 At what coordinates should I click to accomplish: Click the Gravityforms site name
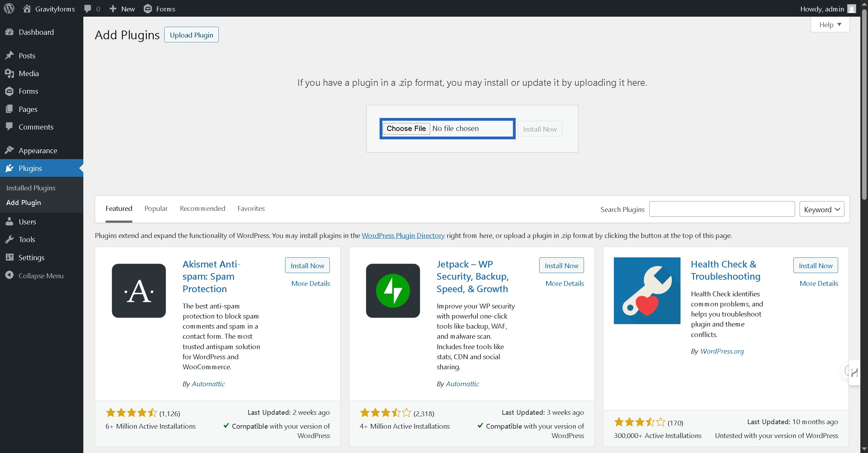[x=55, y=9]
